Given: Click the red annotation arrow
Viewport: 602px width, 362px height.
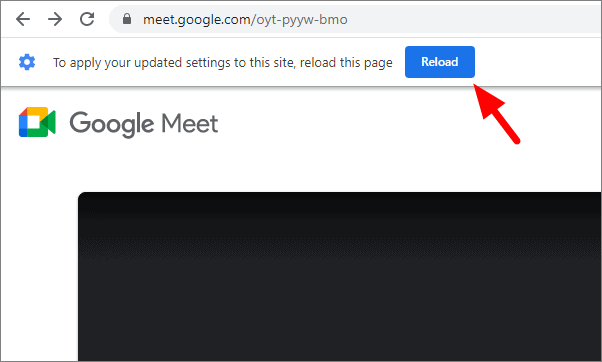Looking at the screenshot, I should click(497, 114).
